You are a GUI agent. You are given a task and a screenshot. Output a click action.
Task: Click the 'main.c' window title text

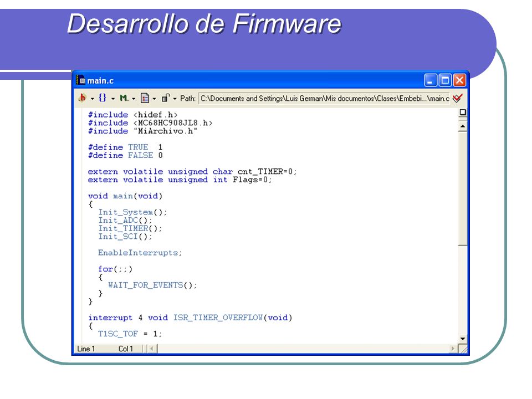(100, 81)
